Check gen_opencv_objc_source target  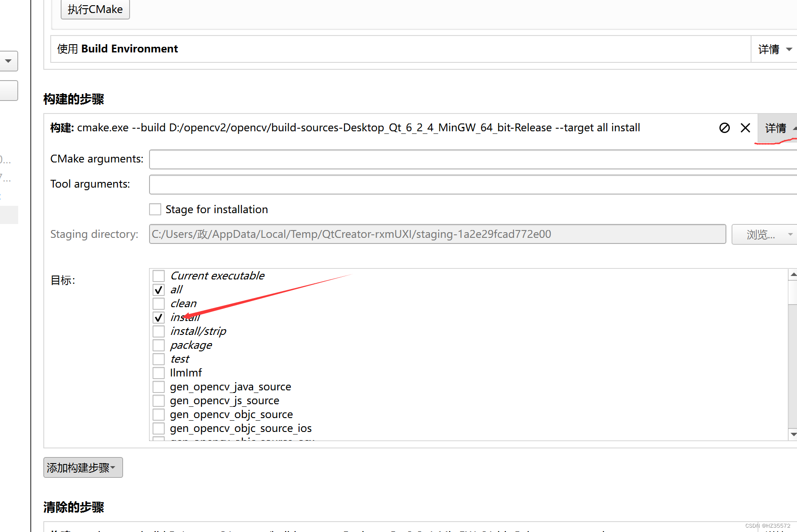coord(159,414)
